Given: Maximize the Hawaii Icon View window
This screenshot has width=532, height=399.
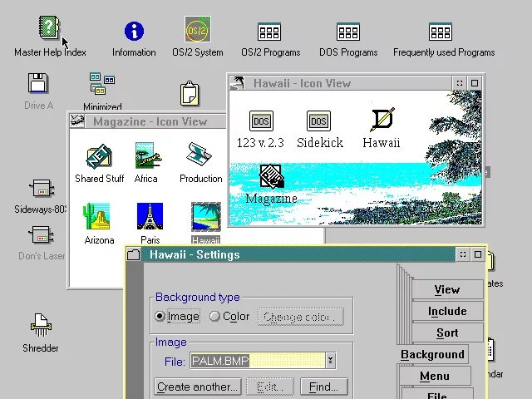Looking at the screenshot, I should point(475,83).
